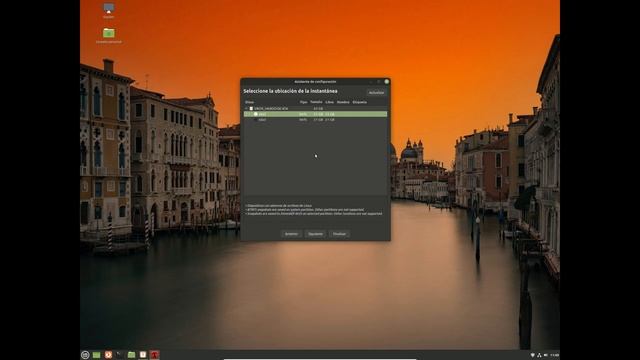Close the Asistente de configuración window
The width and height of the screenshot is (640, 360).
pos(387,82)
